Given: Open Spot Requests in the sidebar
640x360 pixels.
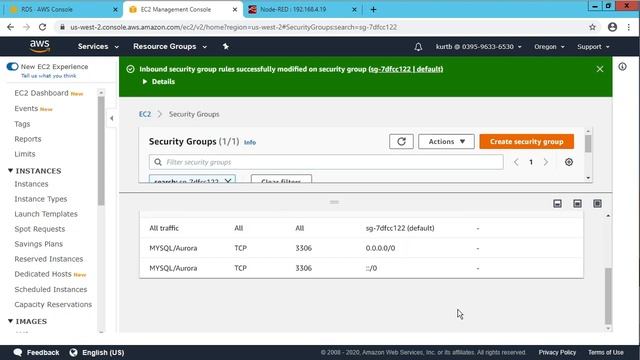Looking at the screenshot, I should [40, 229].
